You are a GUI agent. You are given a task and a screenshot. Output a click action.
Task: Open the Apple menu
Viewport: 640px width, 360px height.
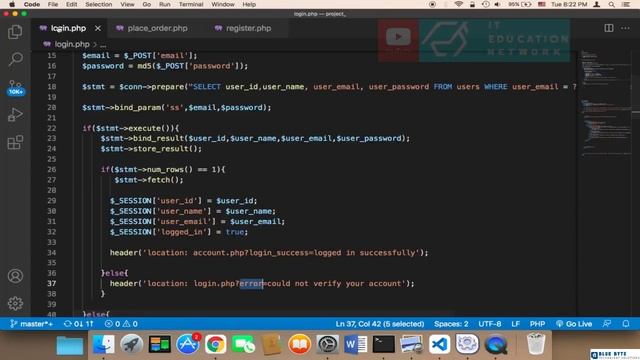[x=12, y=4]
